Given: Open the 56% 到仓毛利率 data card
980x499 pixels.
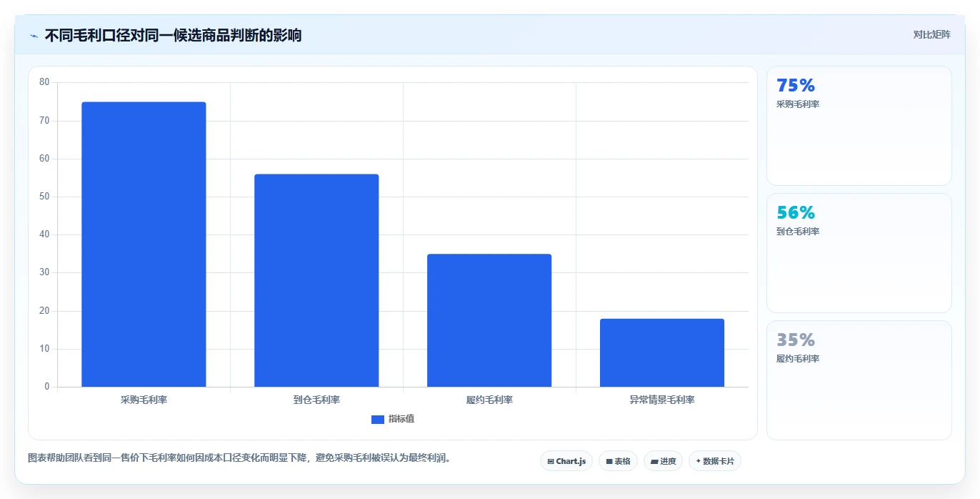Looking at the screenshot, I should tap(859, 253).
